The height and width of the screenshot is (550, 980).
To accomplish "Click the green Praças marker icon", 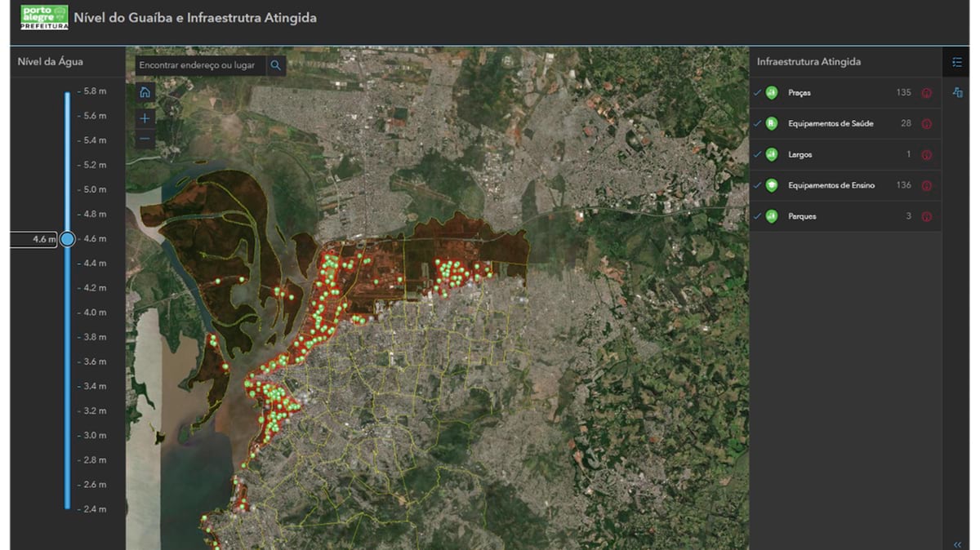I will point(773,93).
